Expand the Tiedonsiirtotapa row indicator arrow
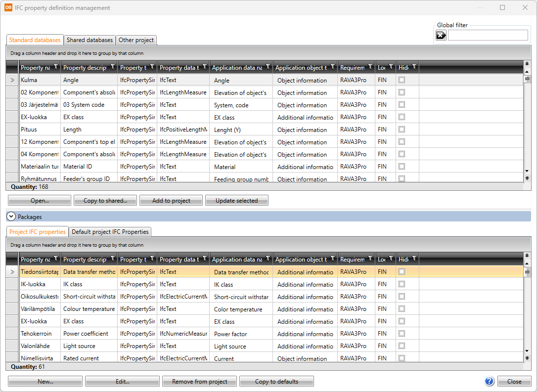537x392 pixels. click(12, 272)
